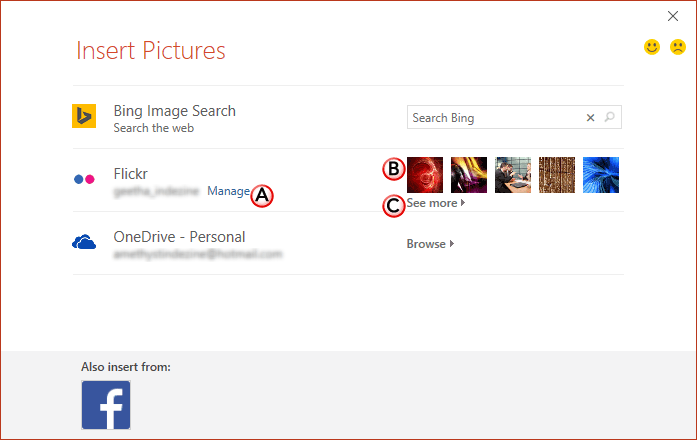Expand the Browse arrow next to OneDrive
697x440 pixels.
[x=452, y=244]
